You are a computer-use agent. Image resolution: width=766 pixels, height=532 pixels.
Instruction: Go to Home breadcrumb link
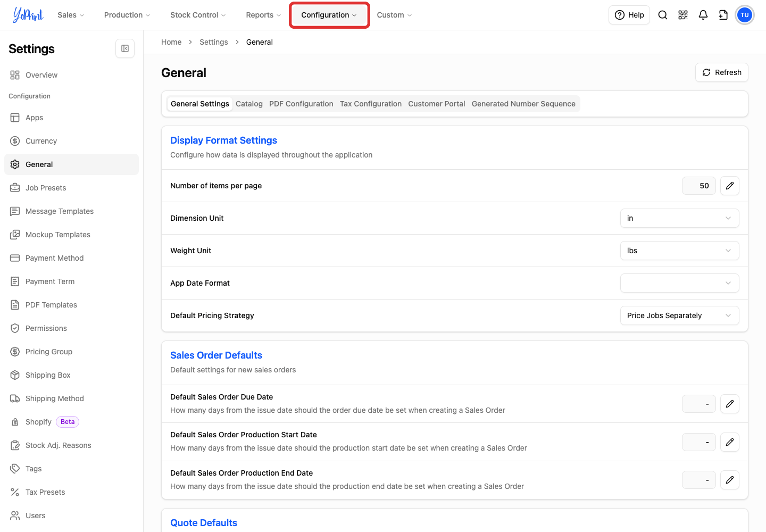click(x=171, y=42)
